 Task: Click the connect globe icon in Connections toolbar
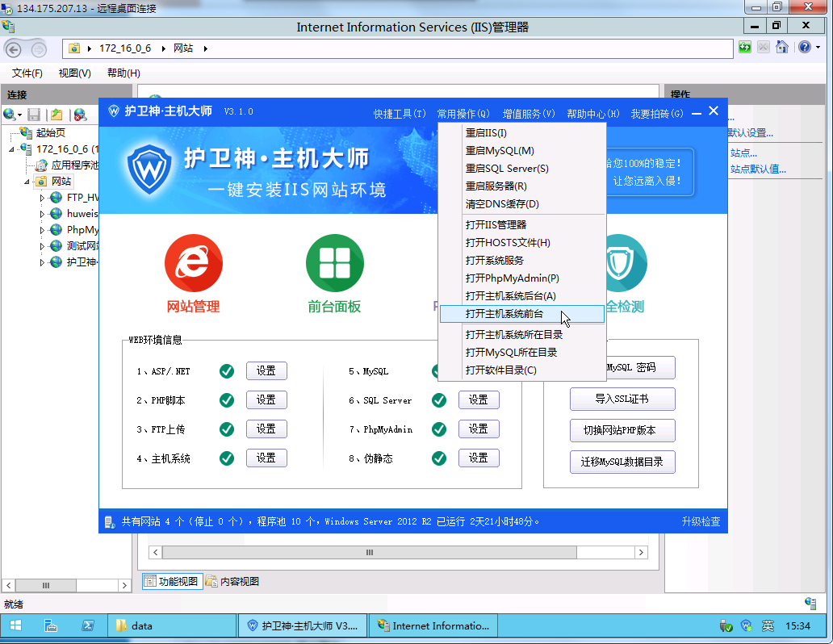click(9, 115)
